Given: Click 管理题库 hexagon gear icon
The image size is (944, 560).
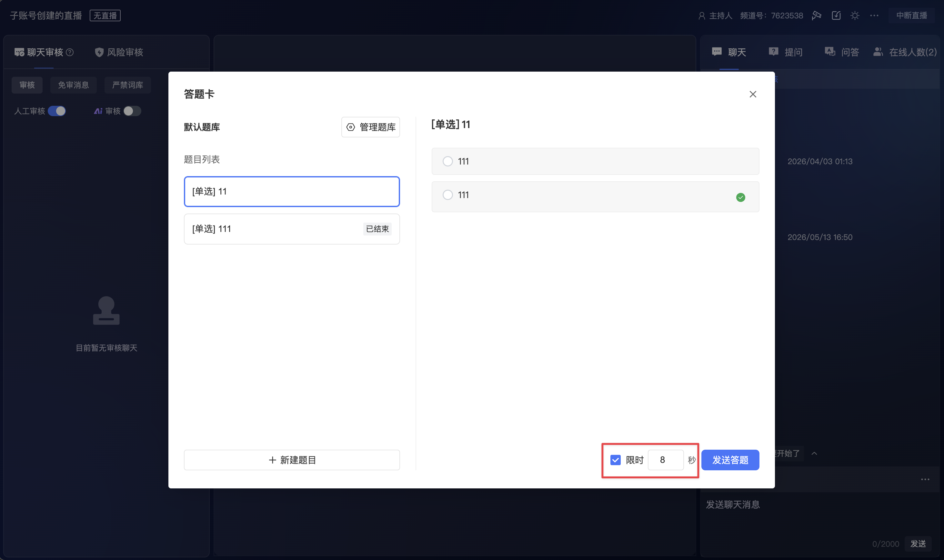Looking at the screenshot, I should tap(350, 127).
